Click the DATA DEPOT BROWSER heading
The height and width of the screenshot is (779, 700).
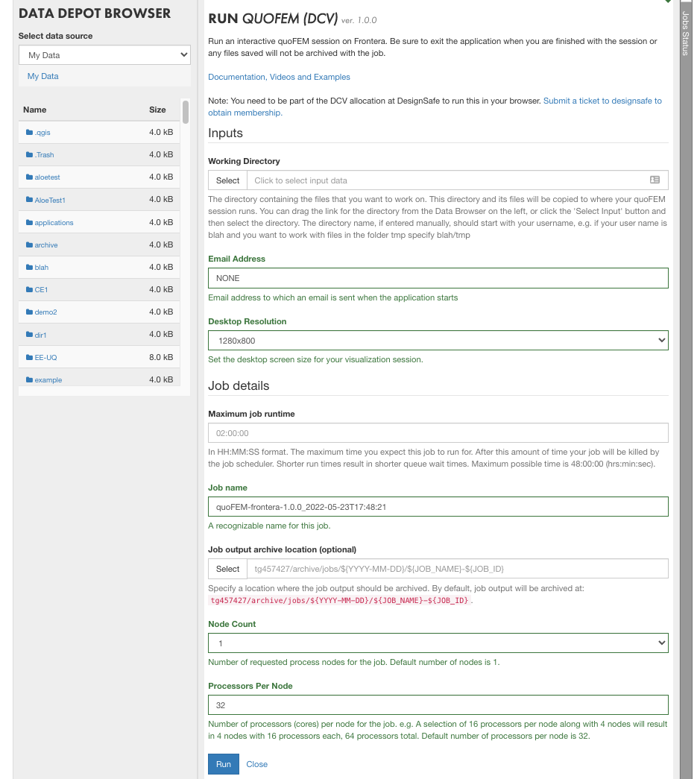point(95,13)
